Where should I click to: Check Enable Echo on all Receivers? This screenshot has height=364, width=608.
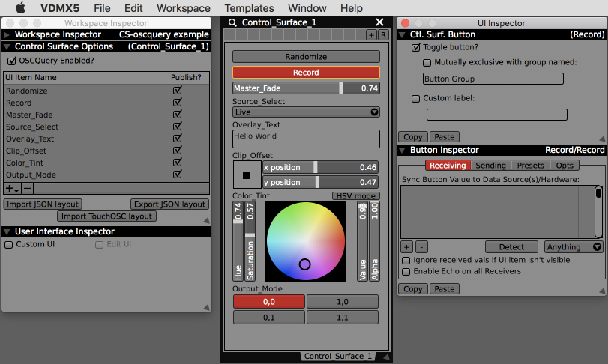coord(406,272)
